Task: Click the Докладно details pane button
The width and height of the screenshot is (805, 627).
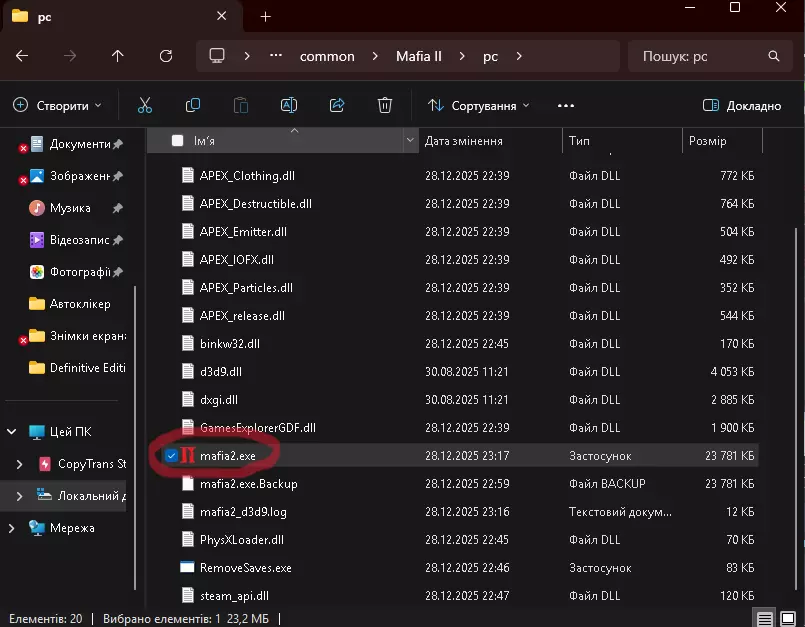Action: coord(742,105)
